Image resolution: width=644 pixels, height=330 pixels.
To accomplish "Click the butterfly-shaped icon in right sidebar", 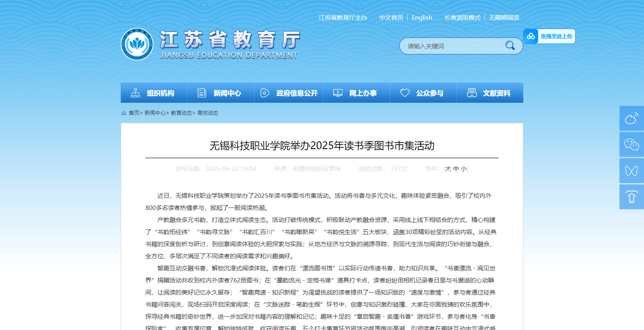I will pos(631,171).
